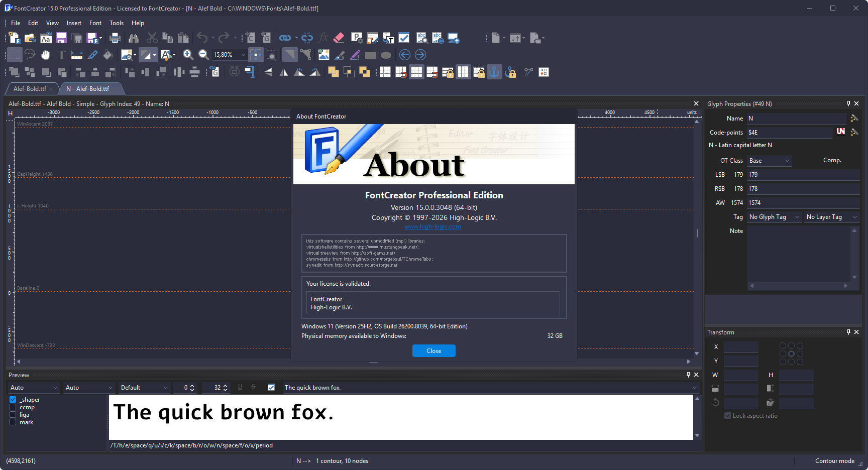Go to next glyph with right arrow
This screenshot has height=470, width=868.
[420, 55]
